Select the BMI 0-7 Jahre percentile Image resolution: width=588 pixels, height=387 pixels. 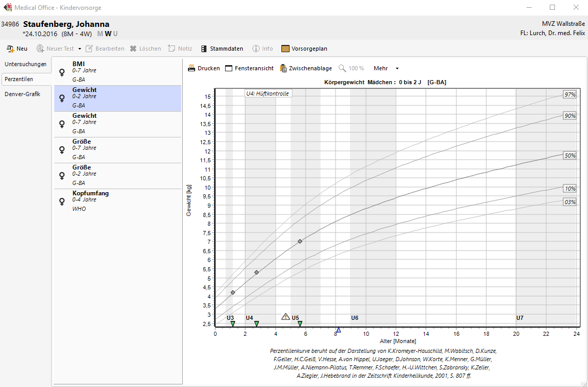(118, 72)
